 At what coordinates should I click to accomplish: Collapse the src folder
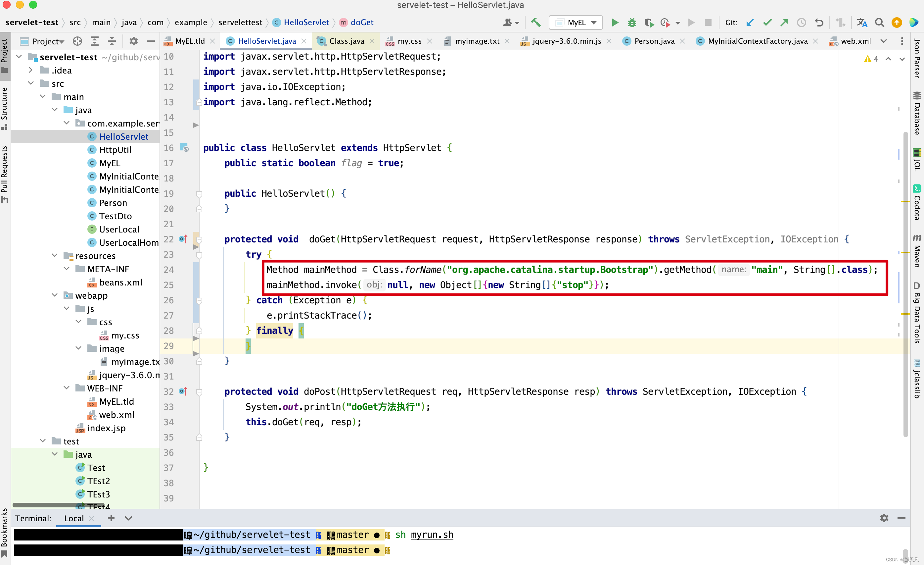(31, 83)
